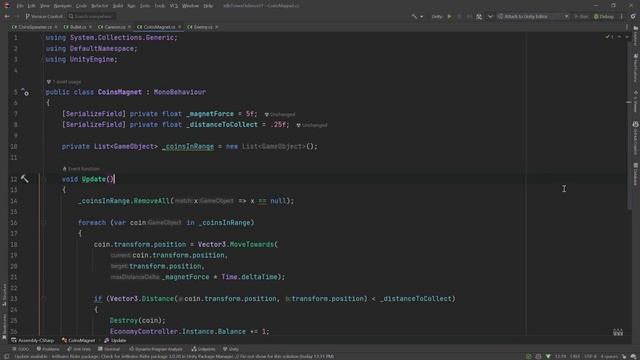Open the Run menu

pyautogui.click(x=131, y=6)
